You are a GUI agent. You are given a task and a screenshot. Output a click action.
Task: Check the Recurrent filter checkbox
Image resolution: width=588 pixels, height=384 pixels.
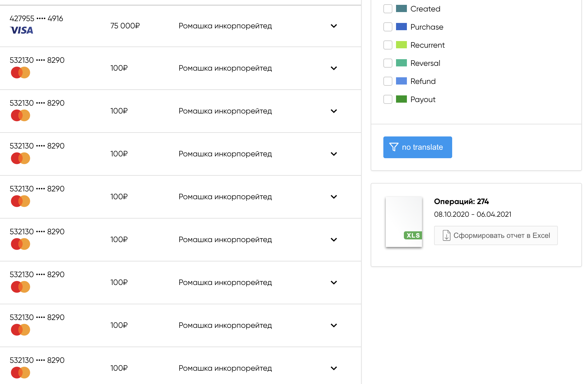pos(388,45)
